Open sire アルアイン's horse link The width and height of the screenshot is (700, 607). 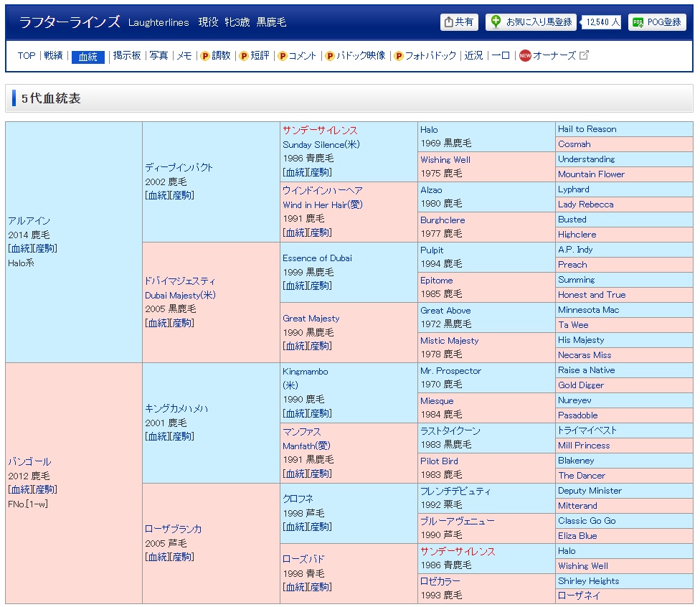(29, 221)
